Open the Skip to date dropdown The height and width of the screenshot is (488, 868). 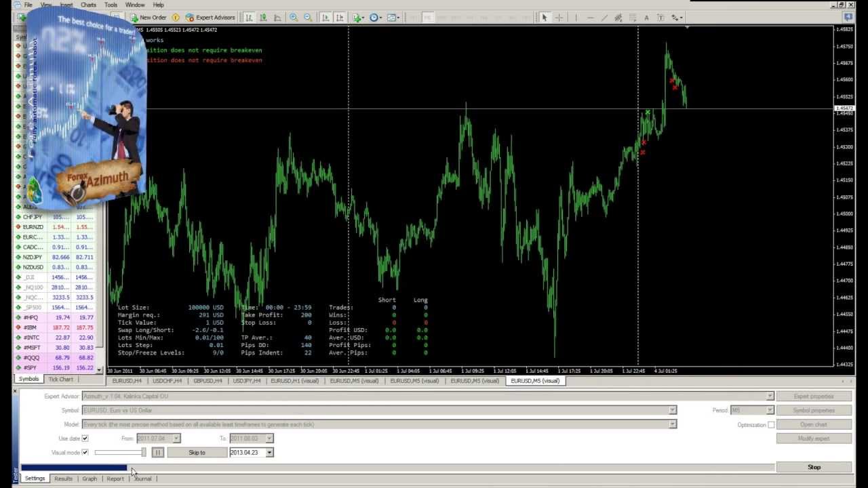pyautogui.click(x=269, y=452)
